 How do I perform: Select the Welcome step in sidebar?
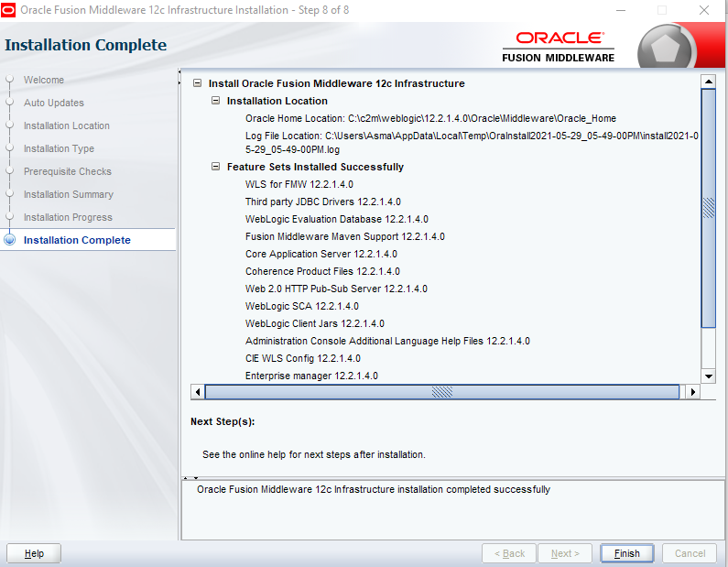[44, 80]
